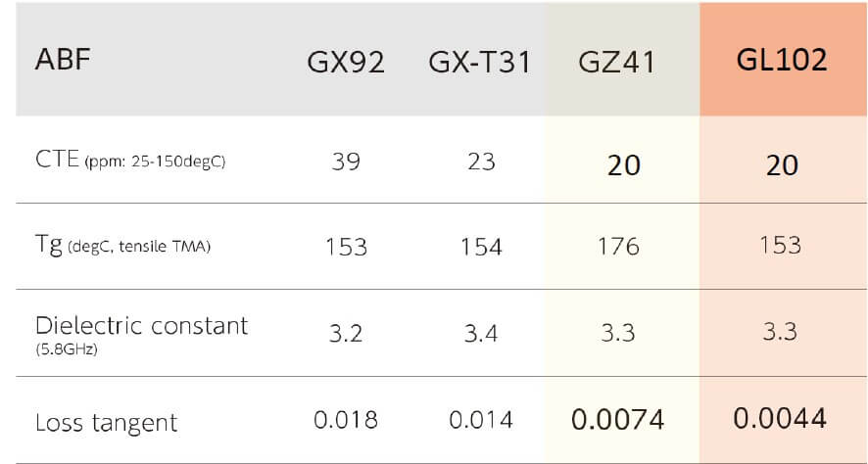Select the CTE row label

(x=130, y=161)
